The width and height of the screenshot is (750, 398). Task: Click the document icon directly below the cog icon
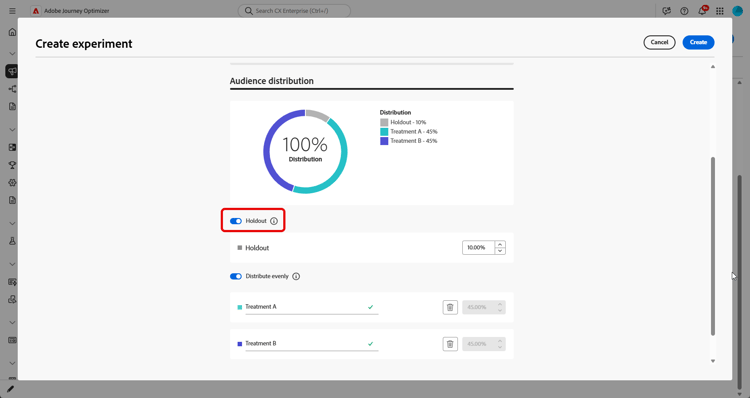[12, 200]
